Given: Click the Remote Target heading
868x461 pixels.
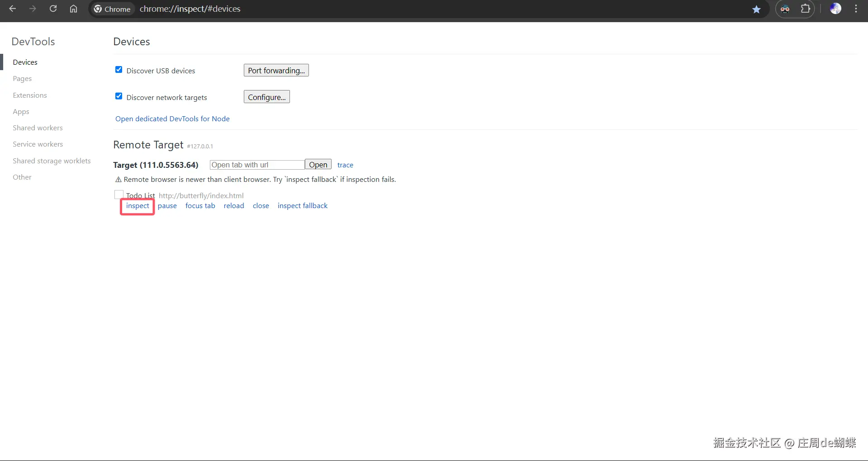Looking at the screenshot, I should (148, 145).
